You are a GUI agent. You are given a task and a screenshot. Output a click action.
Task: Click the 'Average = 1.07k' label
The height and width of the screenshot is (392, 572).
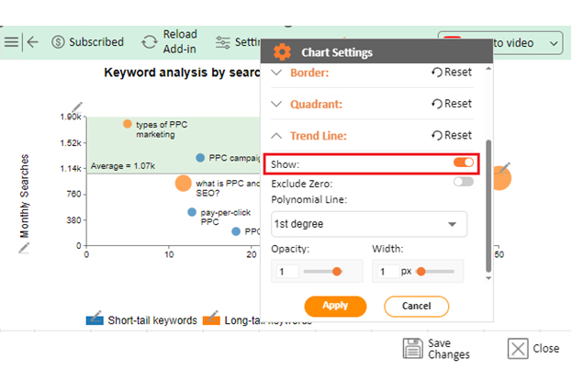click(123, 166)
